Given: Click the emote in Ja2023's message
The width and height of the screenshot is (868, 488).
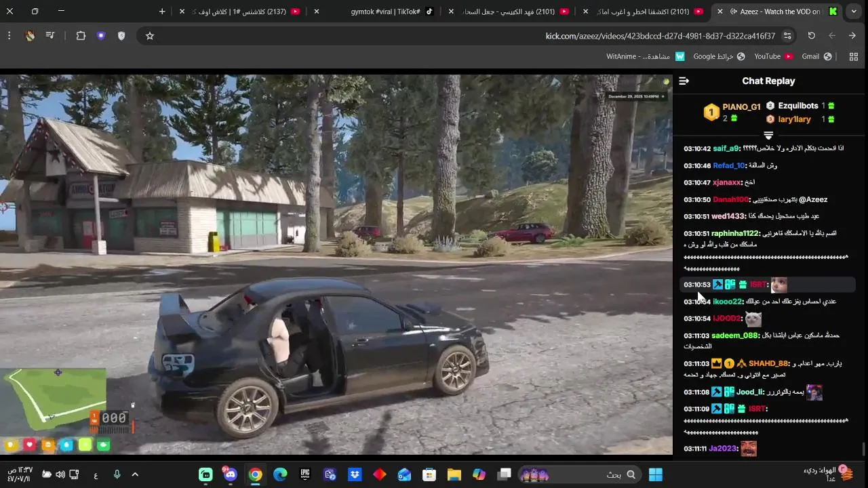Looking at the screenshot, I should [x=749, y=449].
